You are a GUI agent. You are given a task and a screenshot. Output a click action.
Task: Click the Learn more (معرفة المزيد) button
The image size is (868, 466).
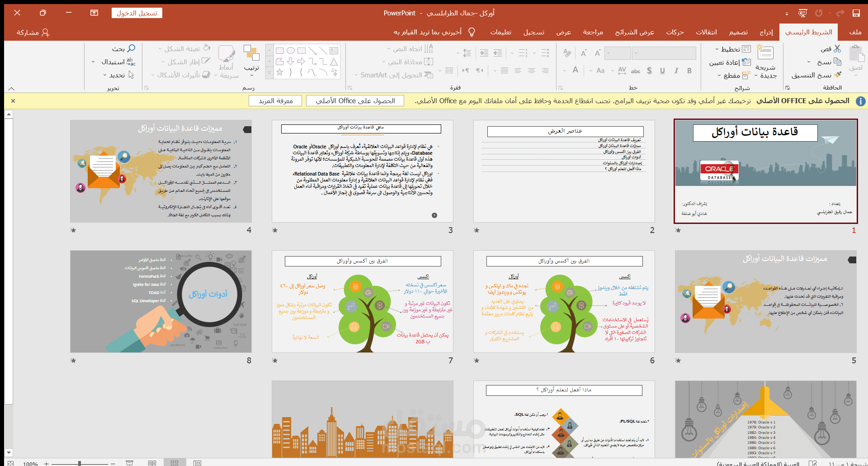click(276, 101)
